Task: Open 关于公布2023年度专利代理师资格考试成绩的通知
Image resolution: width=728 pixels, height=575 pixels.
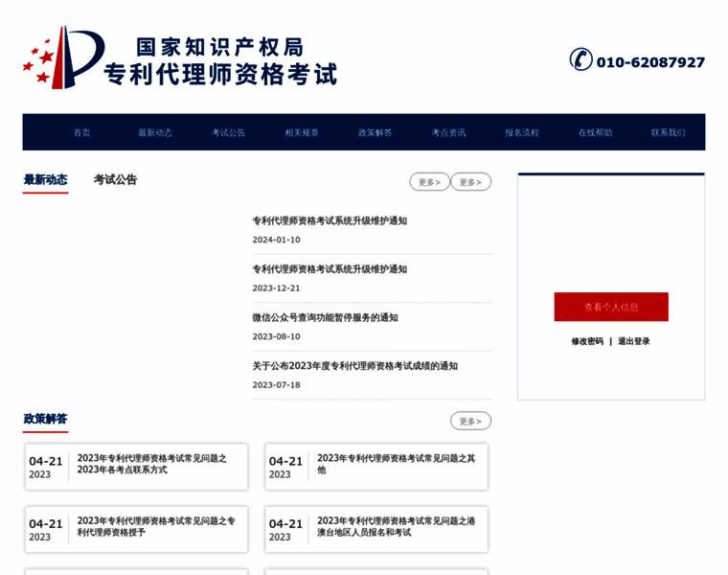Action: [x=354, y=366]
